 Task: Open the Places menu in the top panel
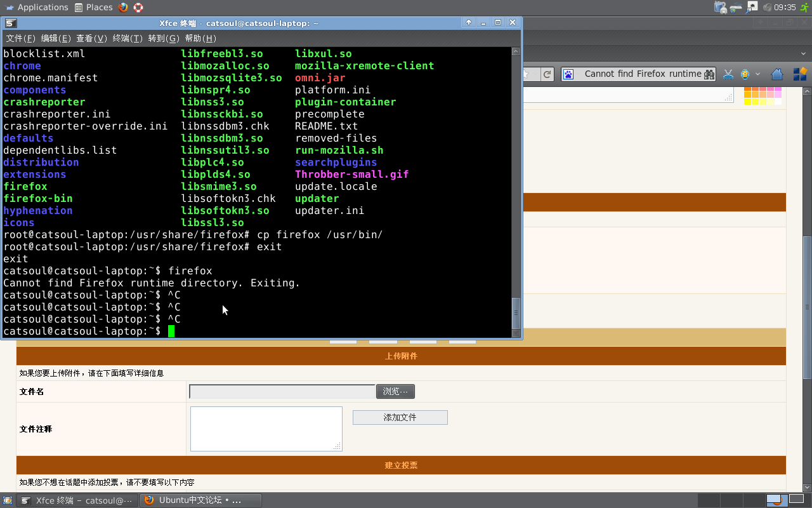click(94, 8)
